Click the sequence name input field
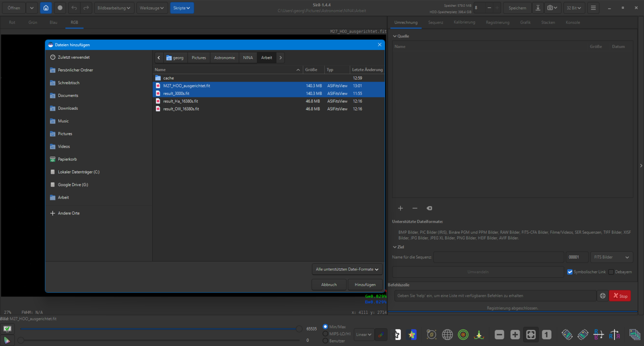The height and width of the screenshot is (346, 644). tap(499, 257)
